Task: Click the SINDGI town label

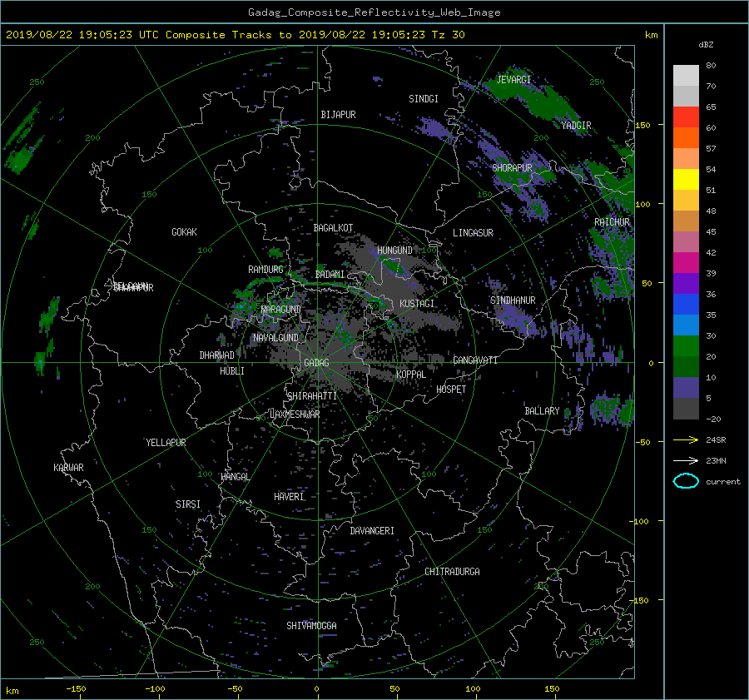Action: click(x=424, y=99)
